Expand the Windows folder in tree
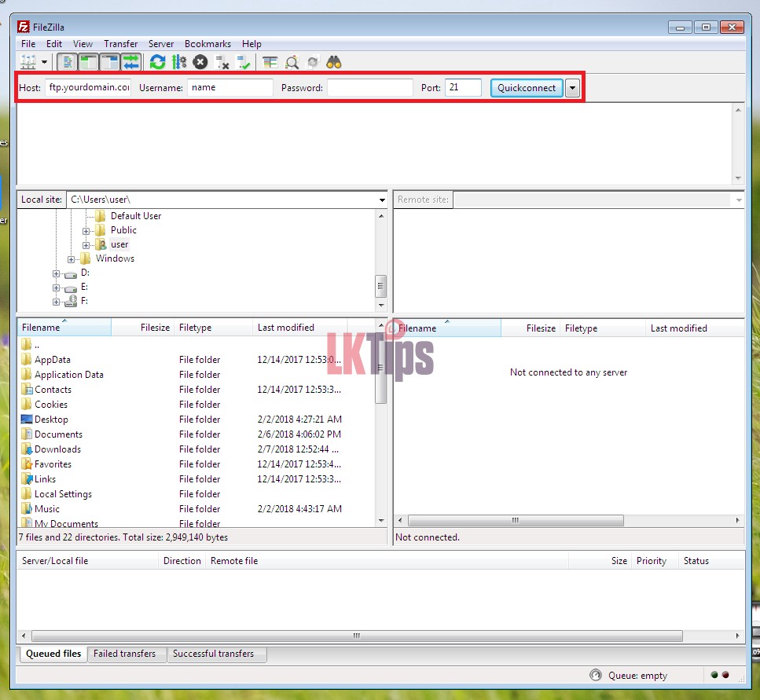The width and height of the screenshot is (760, 700). (71, 259)
